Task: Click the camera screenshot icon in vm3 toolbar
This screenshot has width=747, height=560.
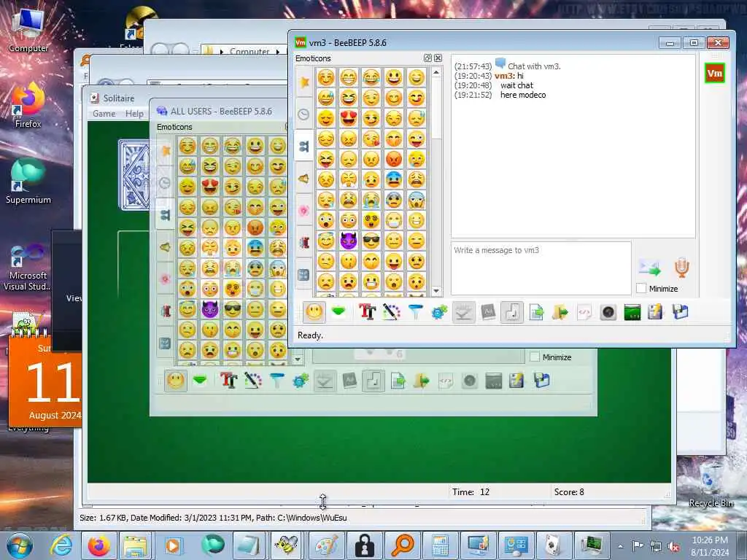Action: (608, 312)
